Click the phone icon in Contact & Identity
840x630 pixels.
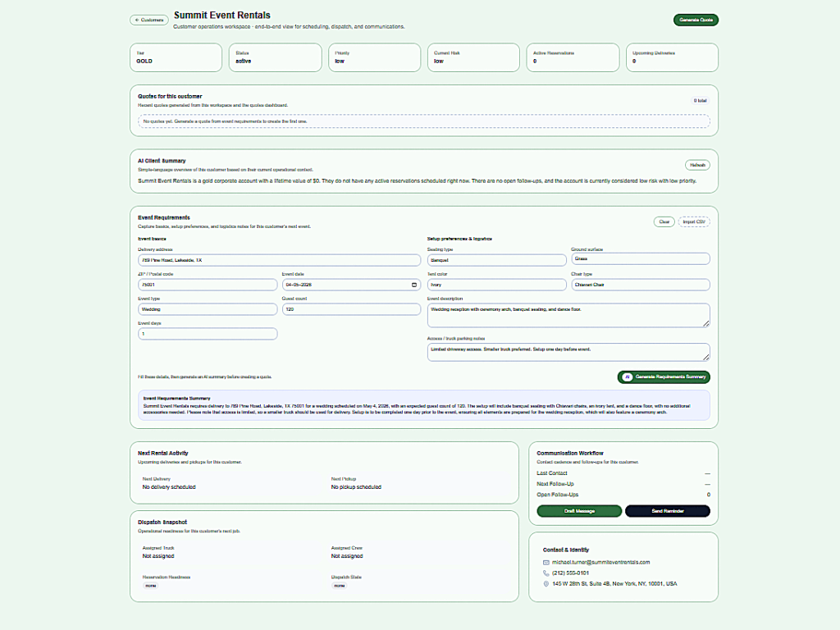546,573
